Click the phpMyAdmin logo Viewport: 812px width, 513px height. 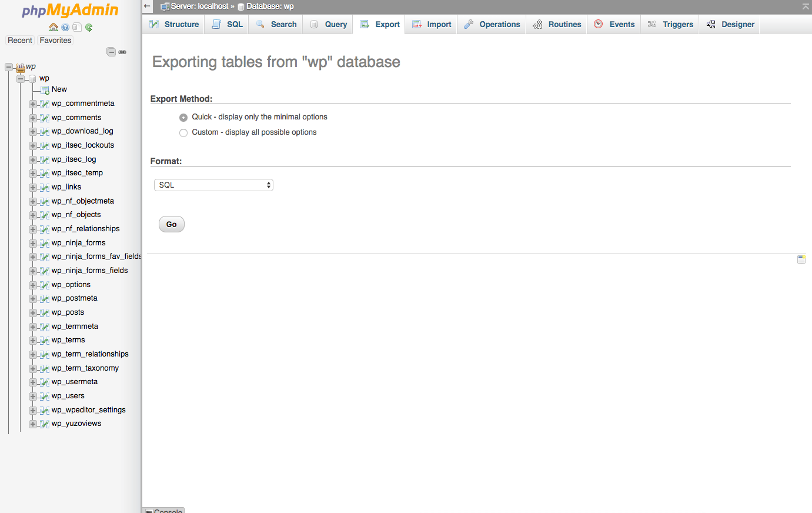(x=70, y=11)
